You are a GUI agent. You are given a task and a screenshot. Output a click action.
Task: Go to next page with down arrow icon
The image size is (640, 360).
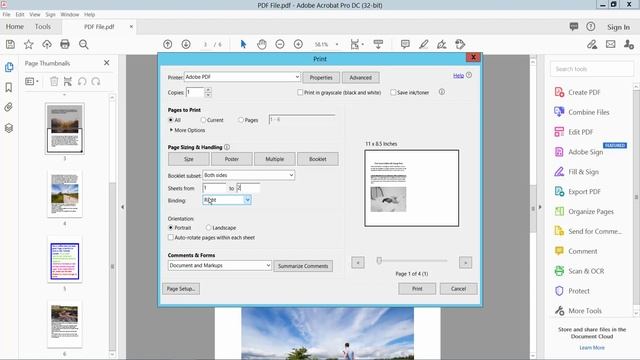186,44
